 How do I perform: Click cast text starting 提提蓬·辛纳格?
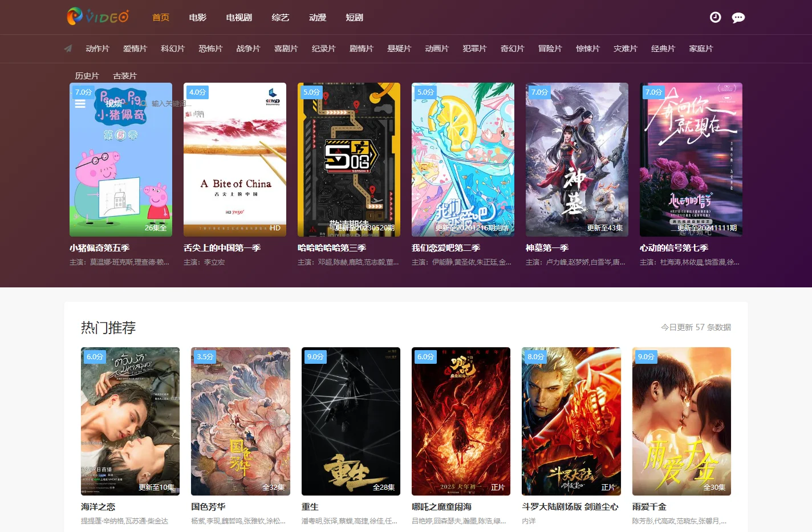124,521
